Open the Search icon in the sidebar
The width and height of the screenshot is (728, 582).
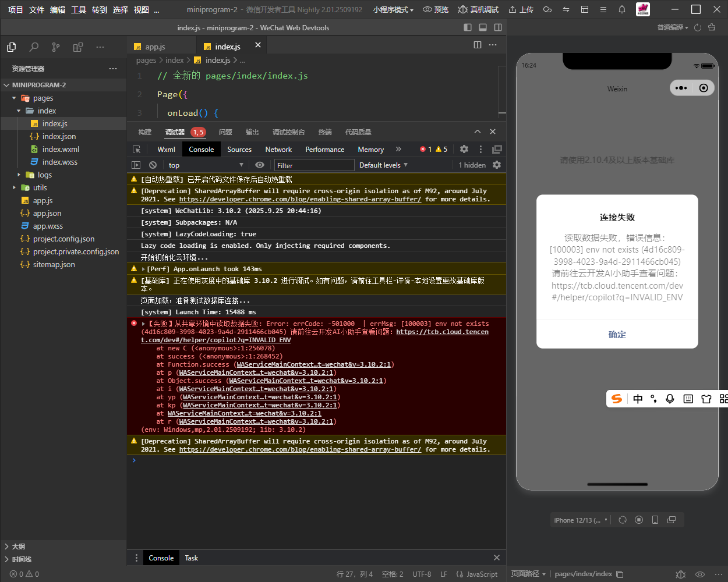[34, 47]
